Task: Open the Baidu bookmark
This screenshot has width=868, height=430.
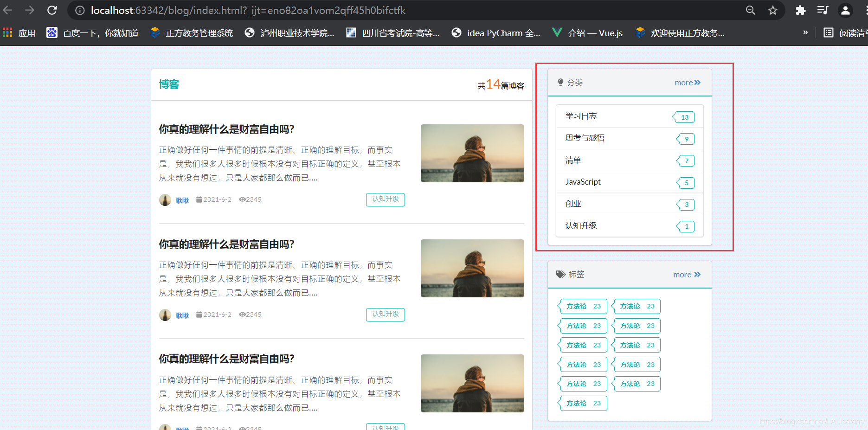Action: click(x=92, y=33)
